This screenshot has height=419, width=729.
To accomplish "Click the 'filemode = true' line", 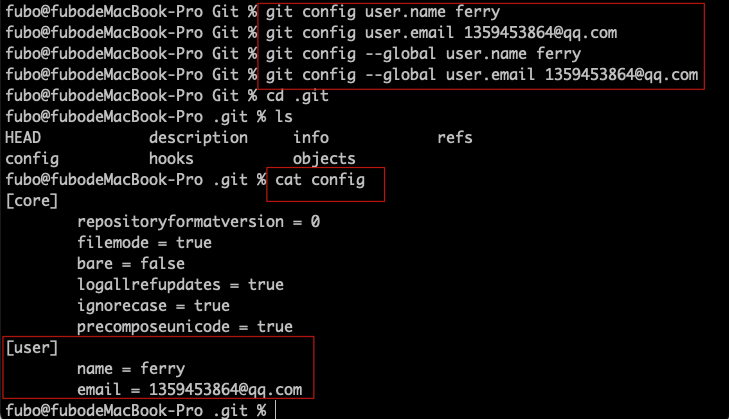I will (144, 243).
